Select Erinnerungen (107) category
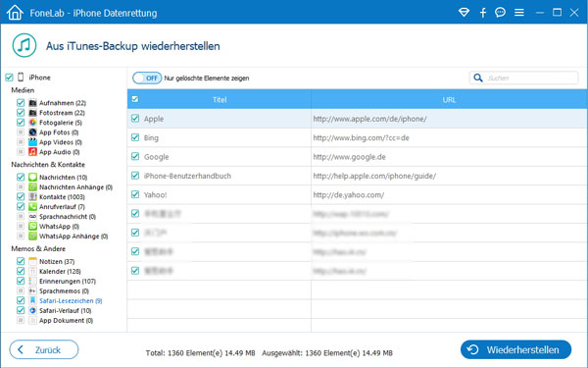Screen dimensions: 588x368 pyautogui.click(x=67, y=282)
